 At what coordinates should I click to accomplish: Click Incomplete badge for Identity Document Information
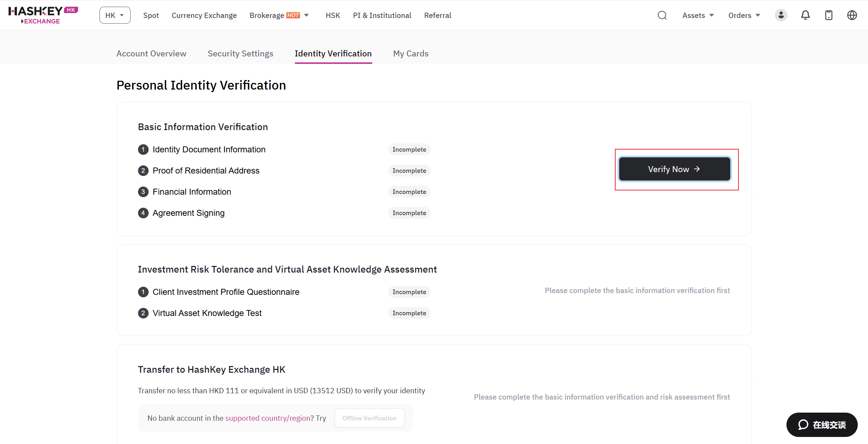point(409,150)
